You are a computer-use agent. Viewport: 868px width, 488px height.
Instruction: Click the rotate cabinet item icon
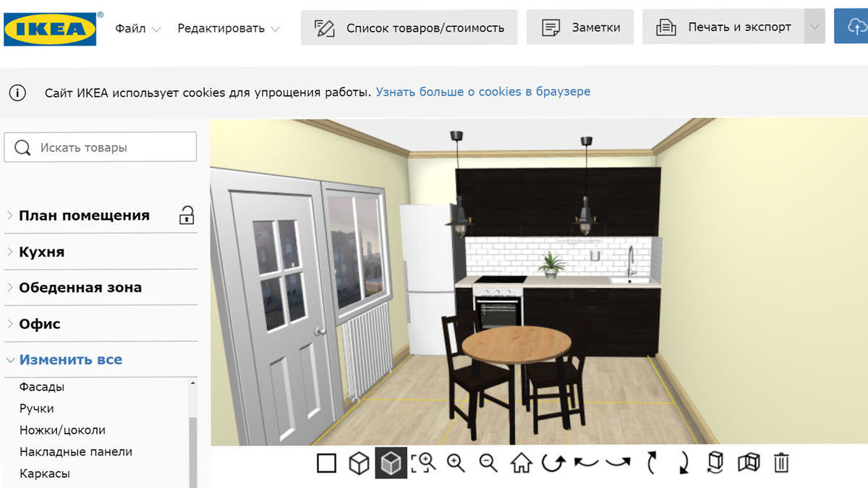point(715,463)
